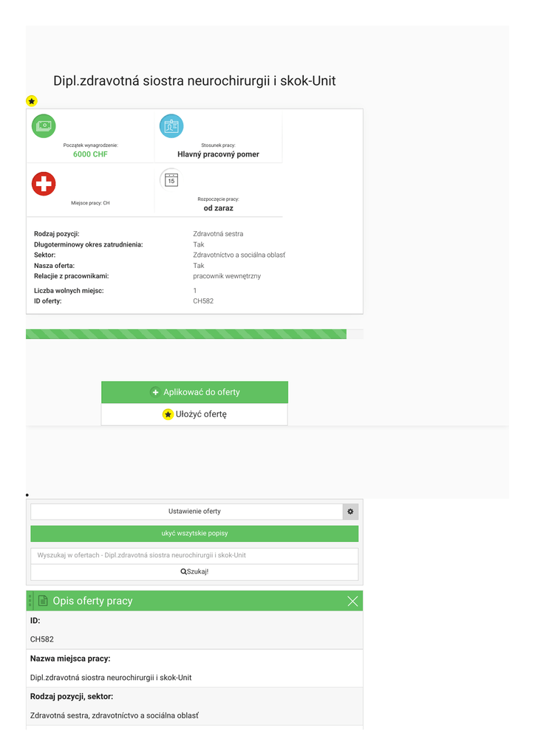This screenshot has width=535, height=756.
Task: Select the Hlavný pracovný pomer label
Action: pos(218,154)
